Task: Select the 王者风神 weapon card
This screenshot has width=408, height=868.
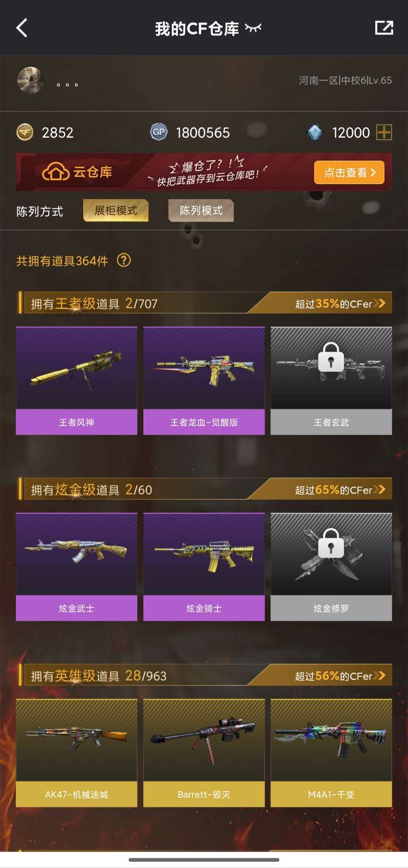Action: coord(76,381)
